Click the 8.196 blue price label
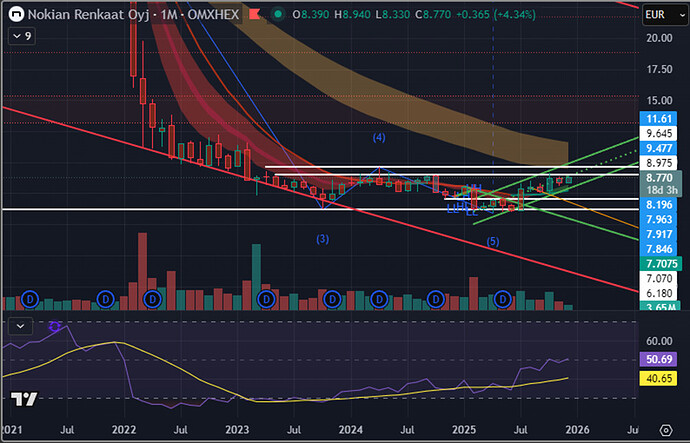Viewport: 690px width, 443px height. 659,205
